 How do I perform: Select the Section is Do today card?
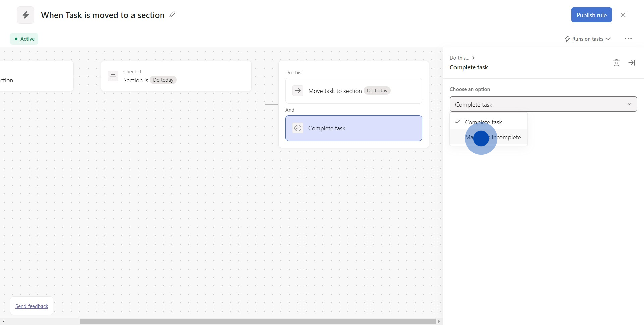tap(176, 76)
